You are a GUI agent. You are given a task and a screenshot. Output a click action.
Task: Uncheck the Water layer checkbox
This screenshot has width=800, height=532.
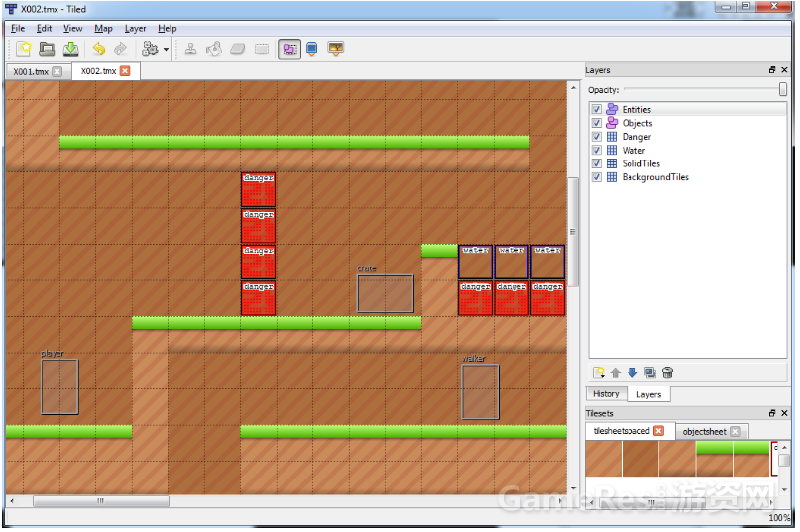pos(597,150)
